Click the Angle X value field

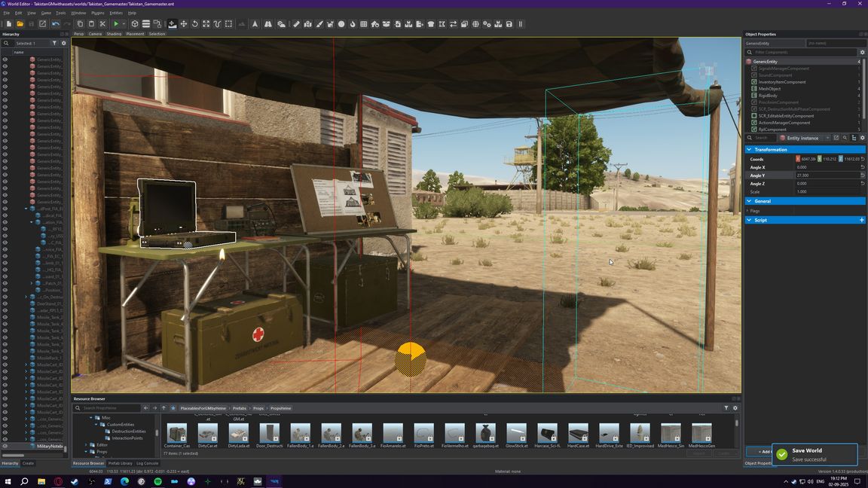tap(827, 167)
